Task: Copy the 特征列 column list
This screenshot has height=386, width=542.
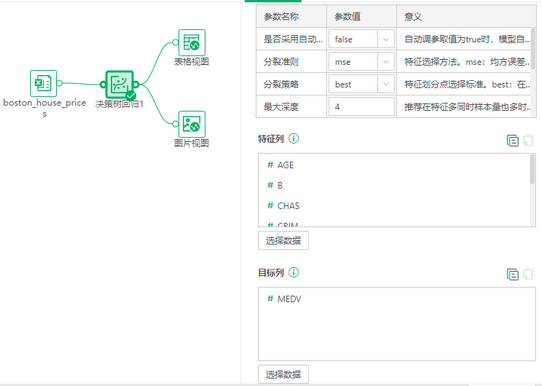Action: [513, 141]
